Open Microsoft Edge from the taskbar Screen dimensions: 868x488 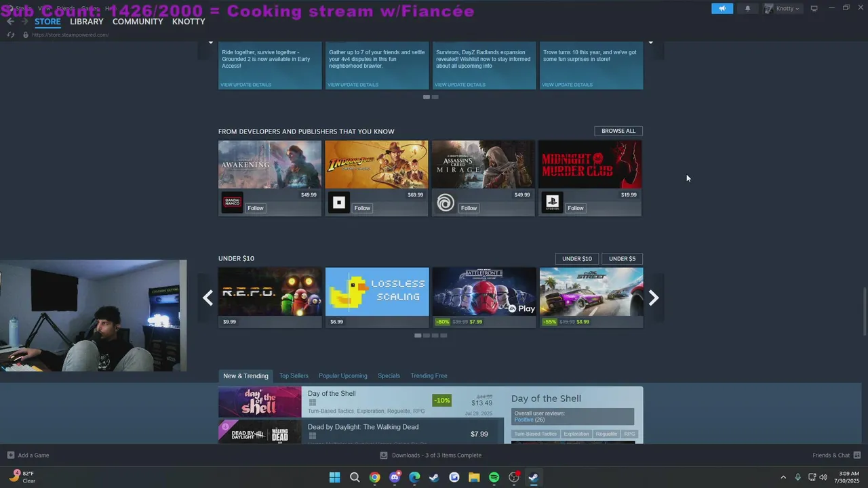414,477
